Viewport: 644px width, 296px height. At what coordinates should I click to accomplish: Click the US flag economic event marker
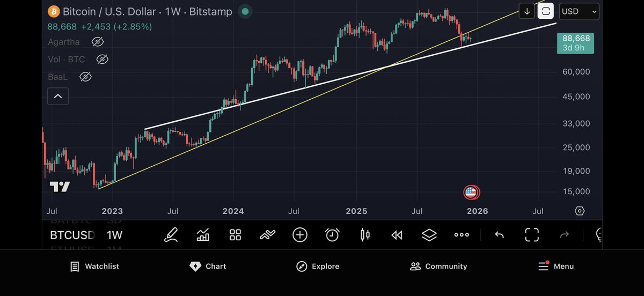[x=471, y=192]
